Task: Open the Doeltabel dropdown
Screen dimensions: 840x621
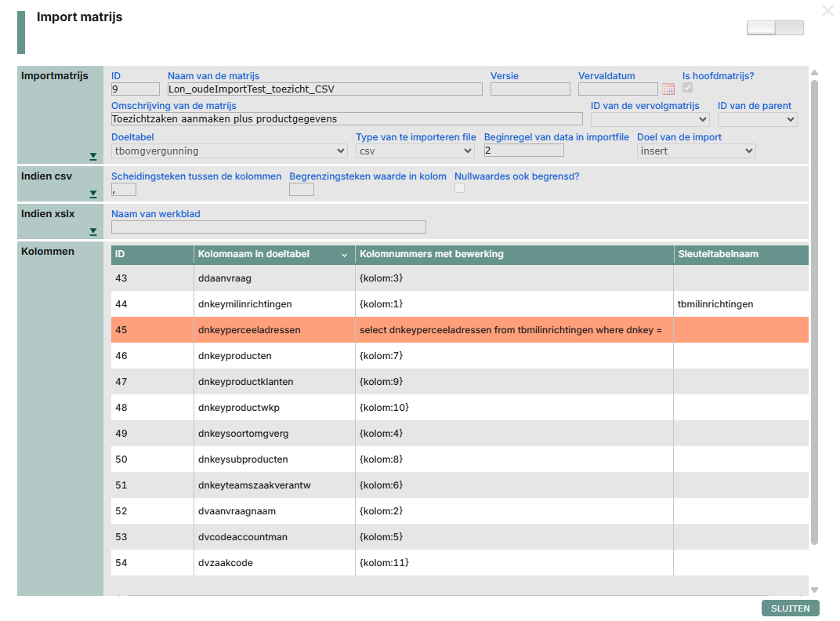Action: pyautogui.click(x=230, y=151)
